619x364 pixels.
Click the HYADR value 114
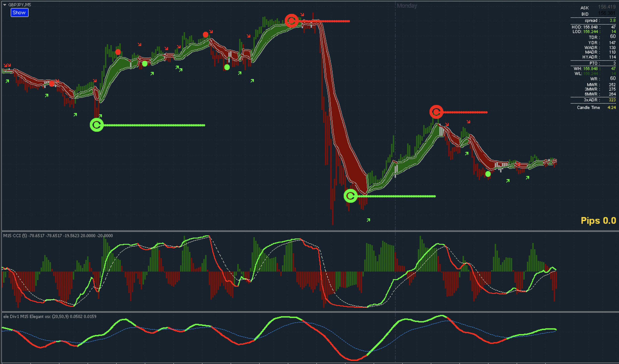(x=612, y=57)
